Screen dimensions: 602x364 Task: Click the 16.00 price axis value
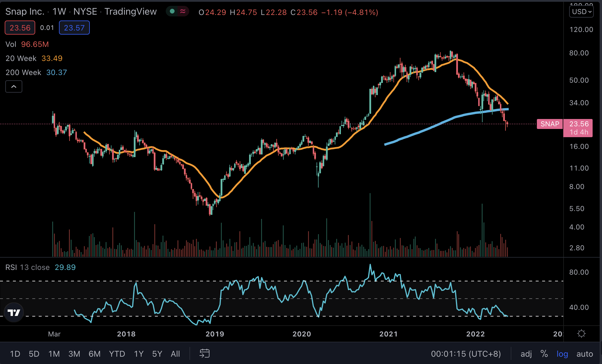click(579, 147)
